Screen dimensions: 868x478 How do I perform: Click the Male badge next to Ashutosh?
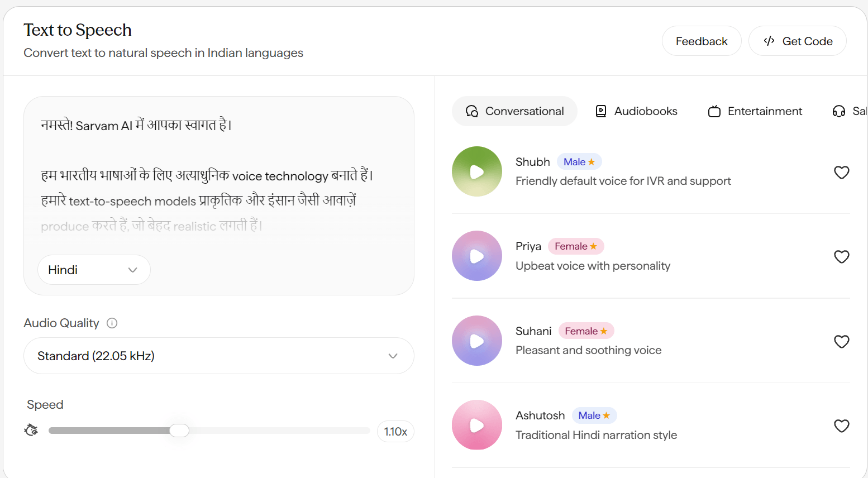click(x=594, y=415)
